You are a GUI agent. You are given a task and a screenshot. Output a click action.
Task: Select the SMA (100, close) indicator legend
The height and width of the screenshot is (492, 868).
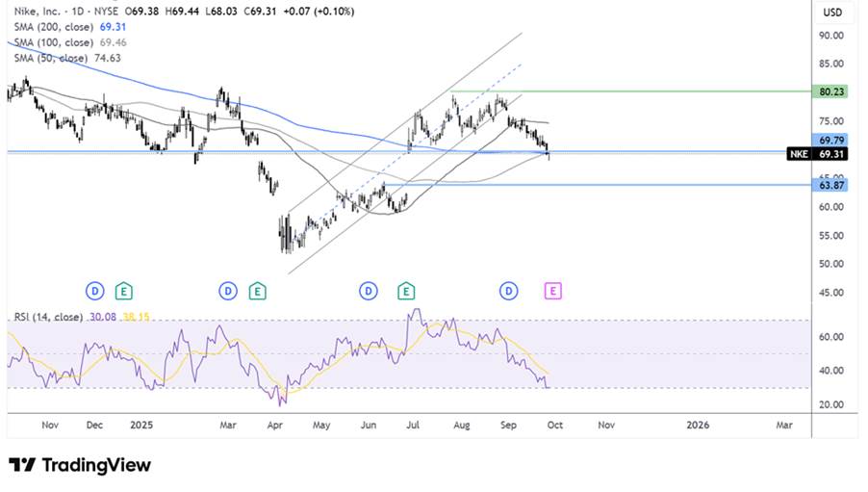click(x=70, y=42)
